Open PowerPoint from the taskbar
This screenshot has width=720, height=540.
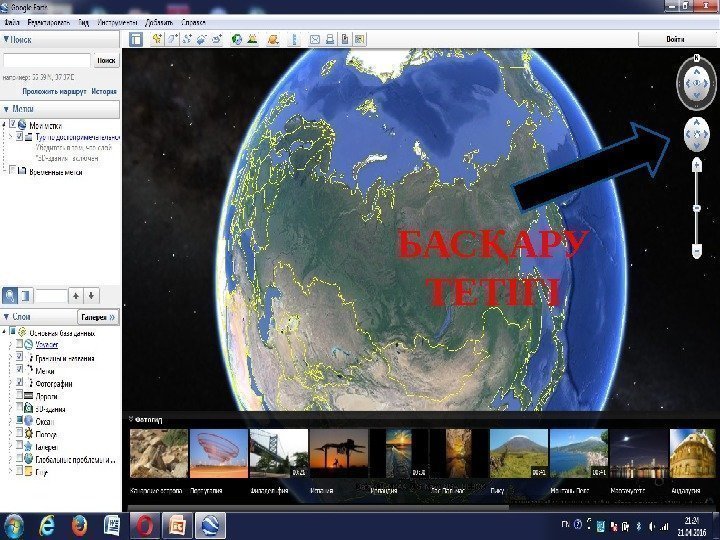click(x=177, y=525)
